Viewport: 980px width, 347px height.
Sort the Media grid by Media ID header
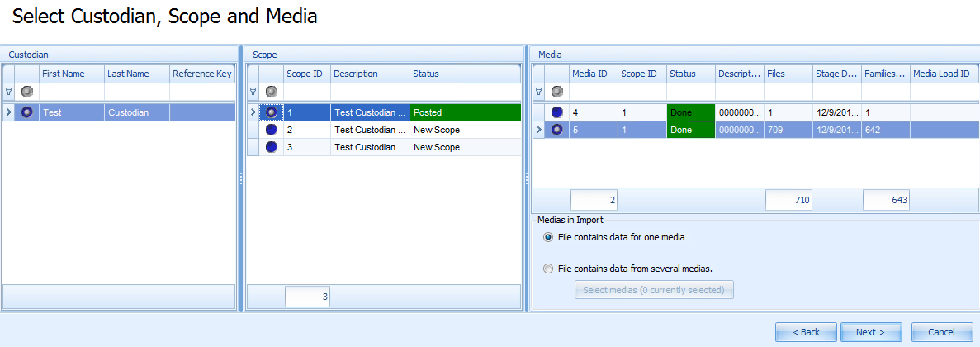tap(593, 74)
